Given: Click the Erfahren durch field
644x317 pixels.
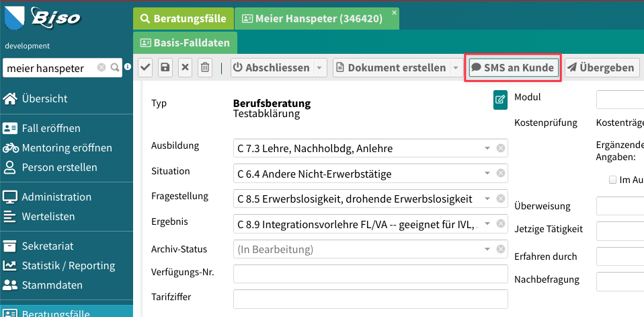Looking at the screenshot, I should [x=620, y=256].
